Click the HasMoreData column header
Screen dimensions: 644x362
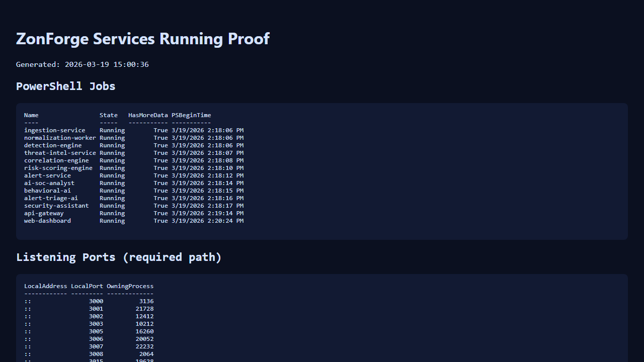coord(148,115)
